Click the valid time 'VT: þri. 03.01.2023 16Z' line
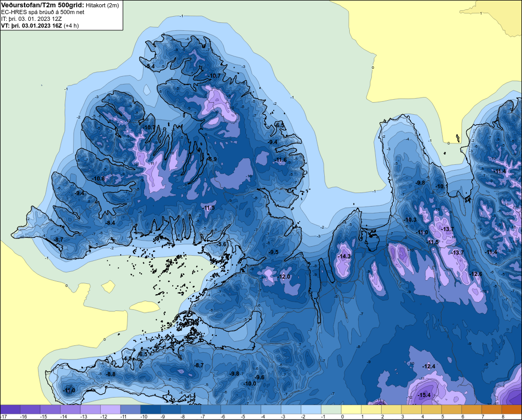Screen dimensions: 522x420 click(x=31, y=26)
